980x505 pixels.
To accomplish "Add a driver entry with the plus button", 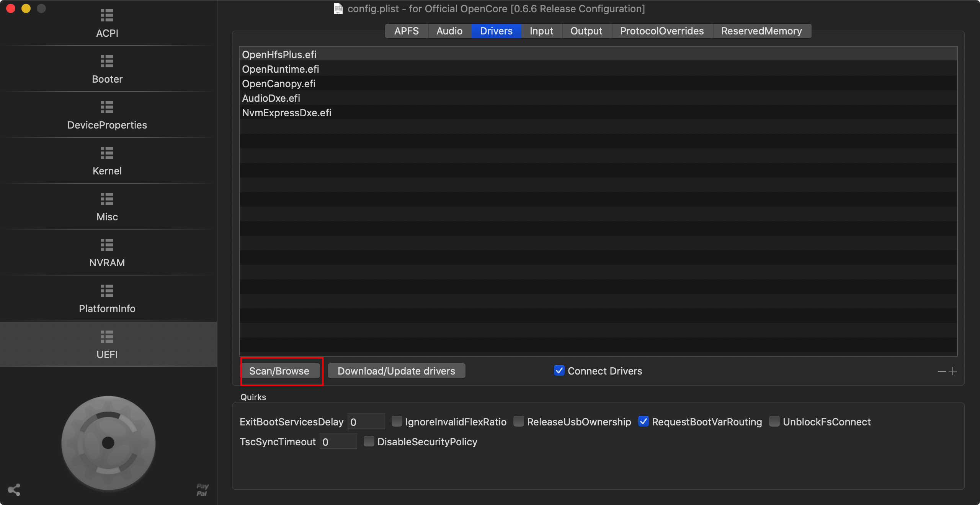I will pos(953,371).
